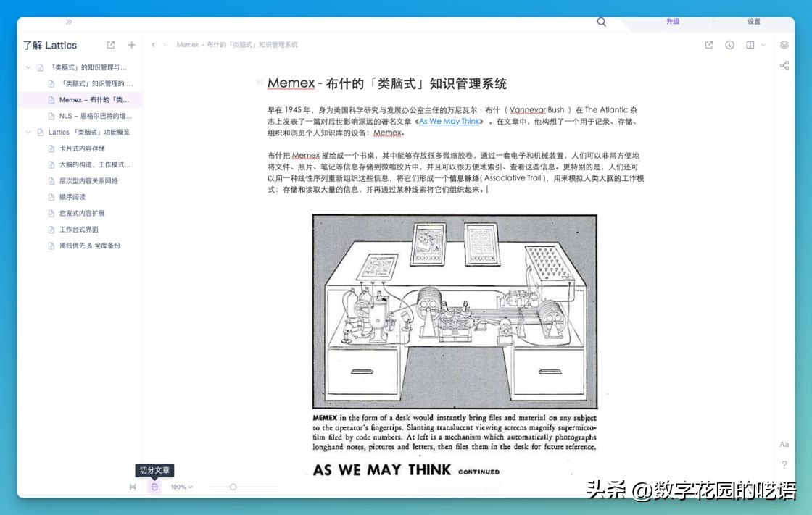
Task: Add new document with plus icon
Action: (x=131, y=45)
